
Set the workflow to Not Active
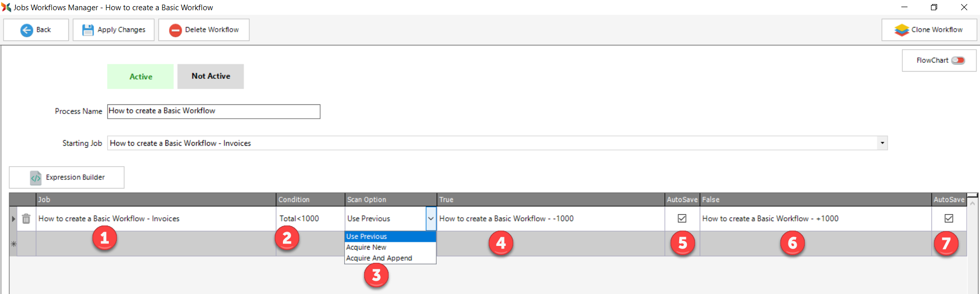(210, 76)
